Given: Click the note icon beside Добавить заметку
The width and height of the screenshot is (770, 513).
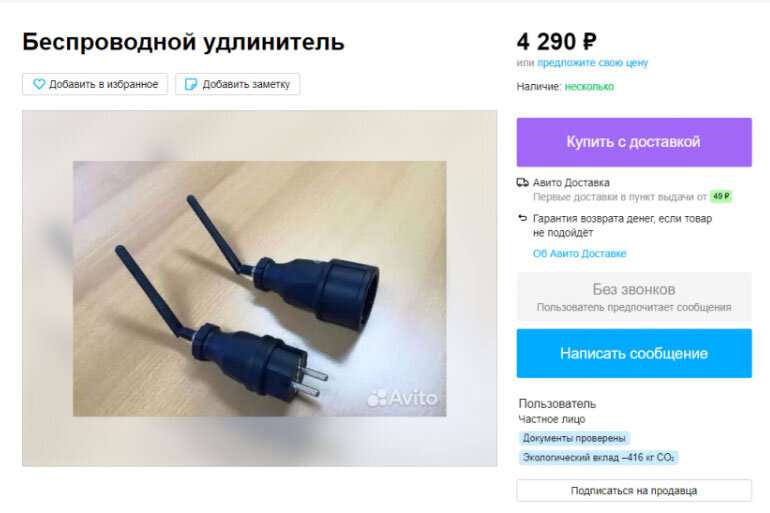Looking at the screenshot, I should 191,84.
